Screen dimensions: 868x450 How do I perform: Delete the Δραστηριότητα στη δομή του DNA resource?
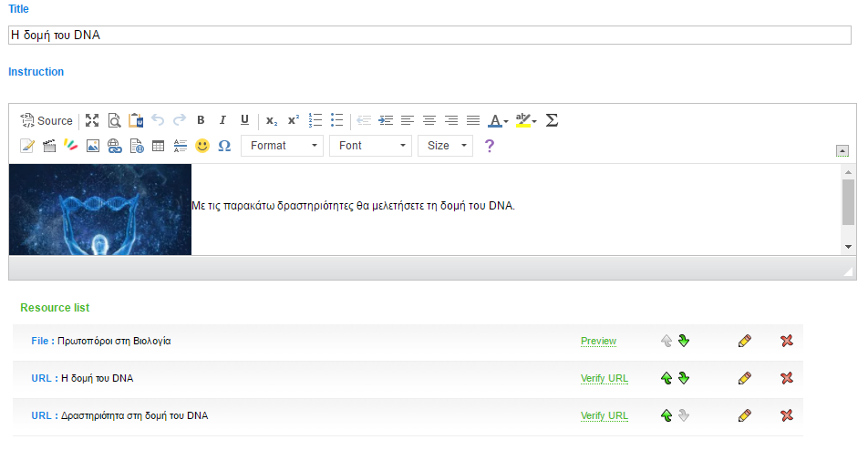click(x=787, y=416)
